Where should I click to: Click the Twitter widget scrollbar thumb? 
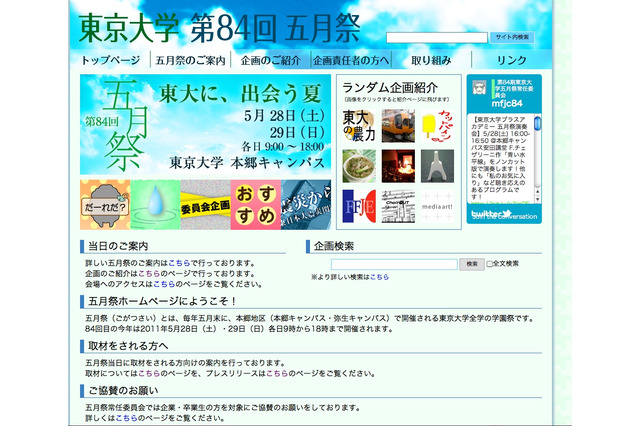point(538,124)
